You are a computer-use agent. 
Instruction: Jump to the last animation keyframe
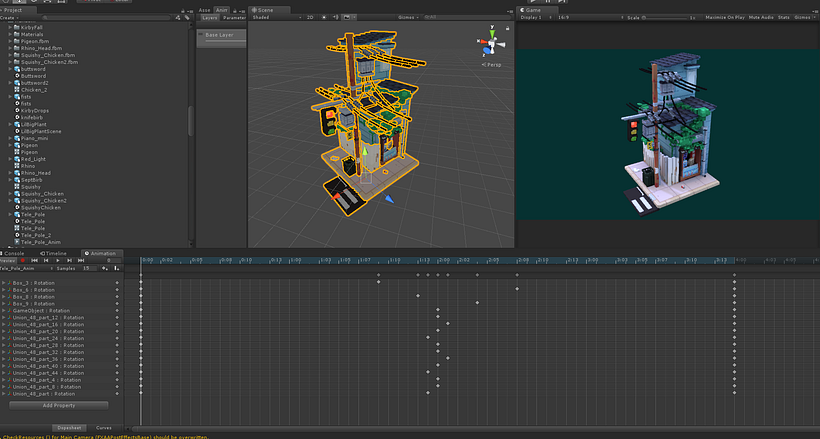pyautogui.click(x=81, y=261)
